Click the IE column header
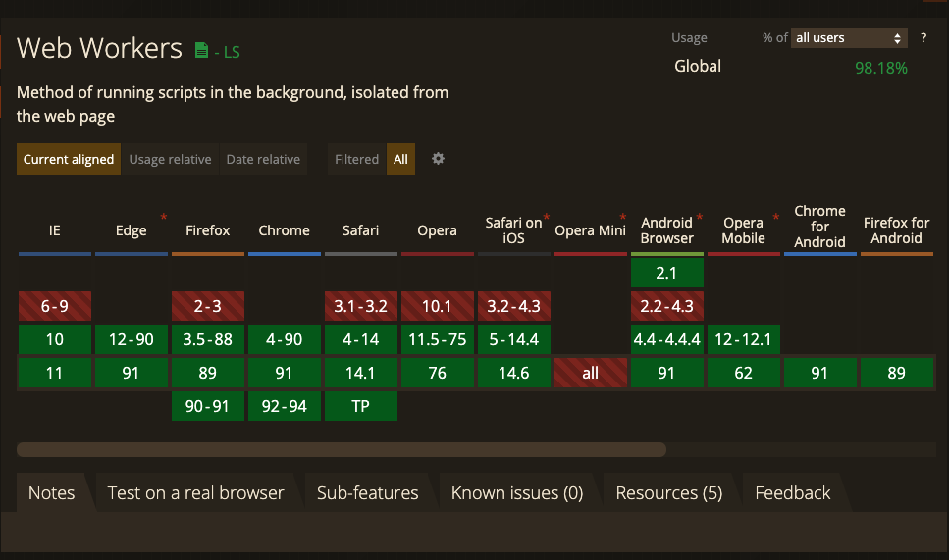 click(x=55, y=230)
